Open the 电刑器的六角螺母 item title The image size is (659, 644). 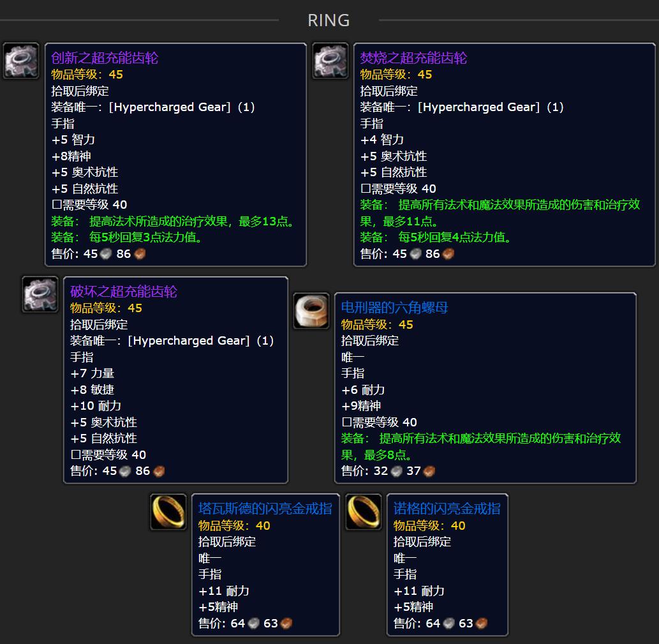395,308
